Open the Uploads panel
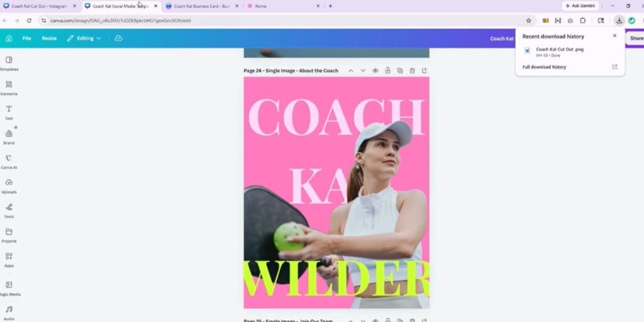Screen dimensions: 644x322 [9, 186]
